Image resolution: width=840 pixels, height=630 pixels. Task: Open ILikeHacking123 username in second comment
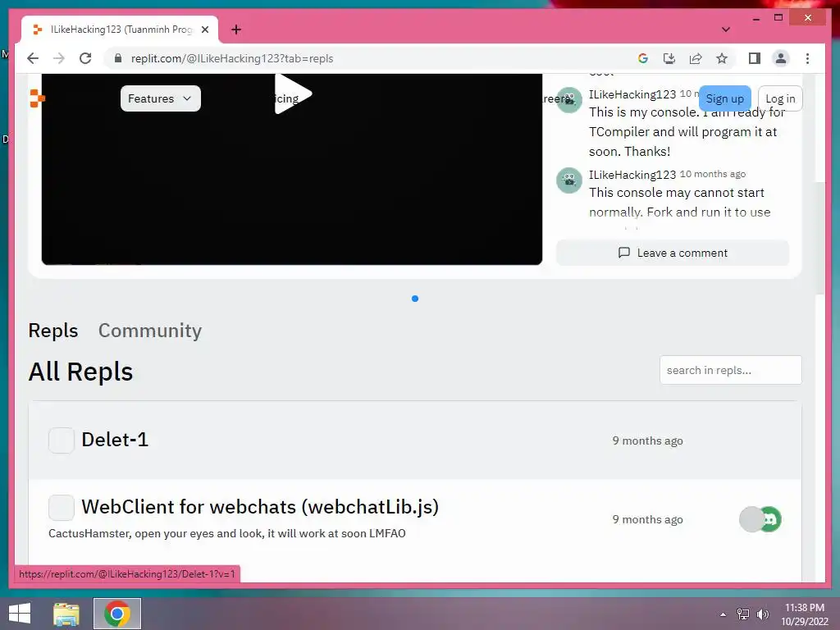632,175
